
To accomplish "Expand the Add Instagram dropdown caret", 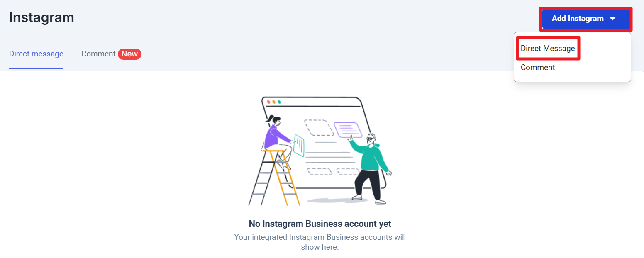I will [x=613, y=19].
